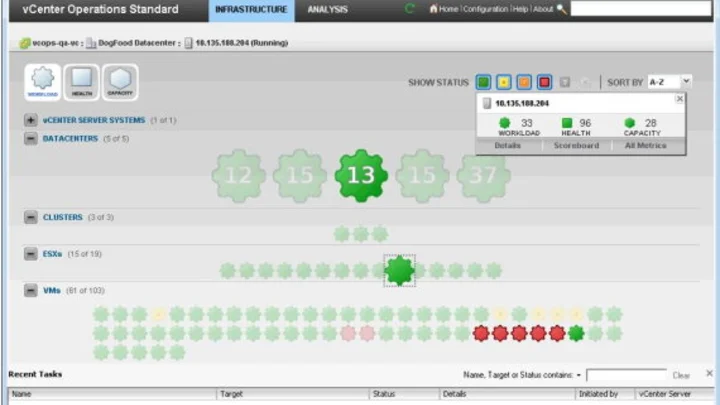Toggle the green status filter
Viewport: 720px width, 405px height.
click(x=484, y=82)
